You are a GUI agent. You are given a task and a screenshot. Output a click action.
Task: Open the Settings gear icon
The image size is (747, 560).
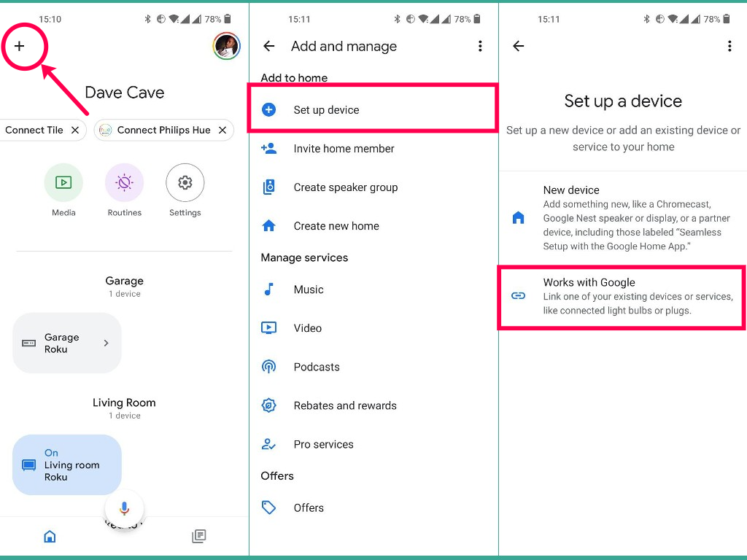185,182
